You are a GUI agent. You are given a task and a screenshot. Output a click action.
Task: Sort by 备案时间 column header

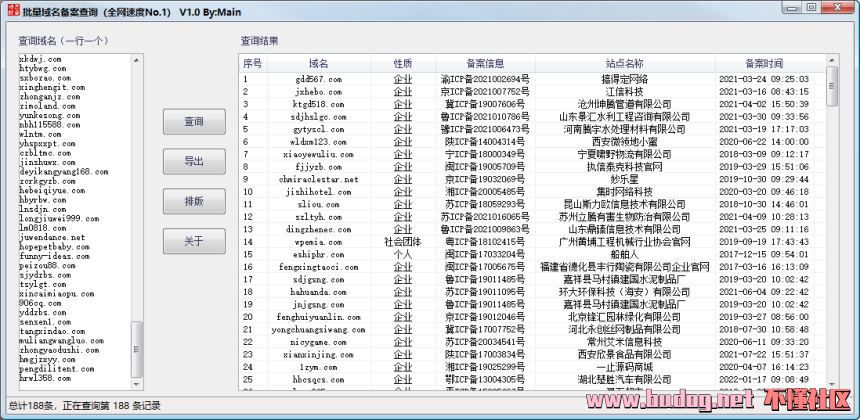point(764,64)
